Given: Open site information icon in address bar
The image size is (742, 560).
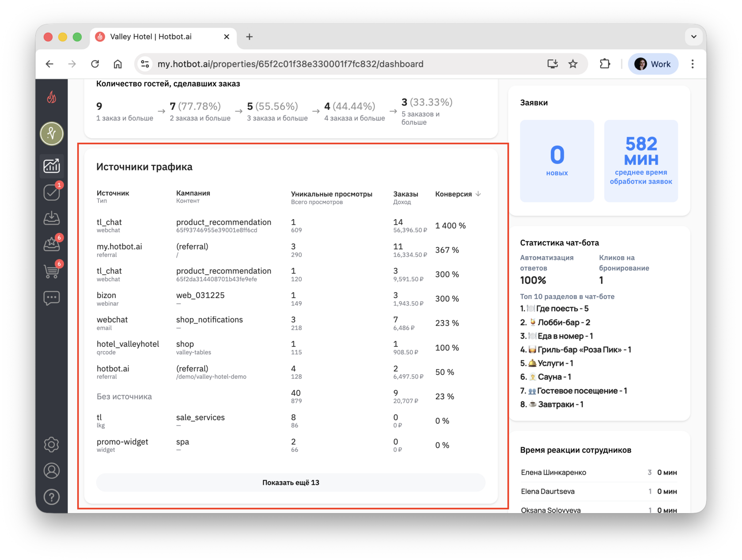Looking at the screenshot, I should click(145, 64).
